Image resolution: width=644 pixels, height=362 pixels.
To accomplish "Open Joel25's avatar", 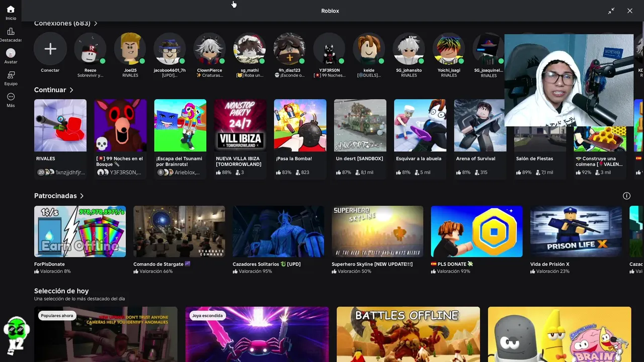I will tap(130, 49).
